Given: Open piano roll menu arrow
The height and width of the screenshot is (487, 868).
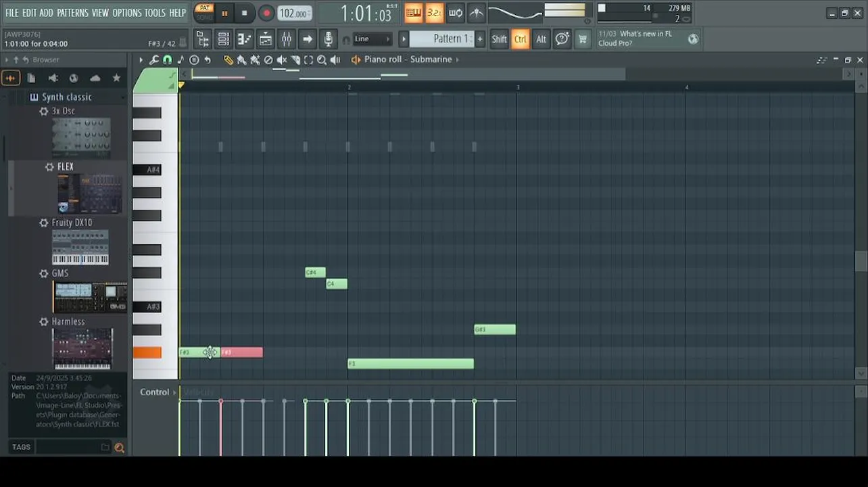Looking at the screenshot, I should click(141, 60).
